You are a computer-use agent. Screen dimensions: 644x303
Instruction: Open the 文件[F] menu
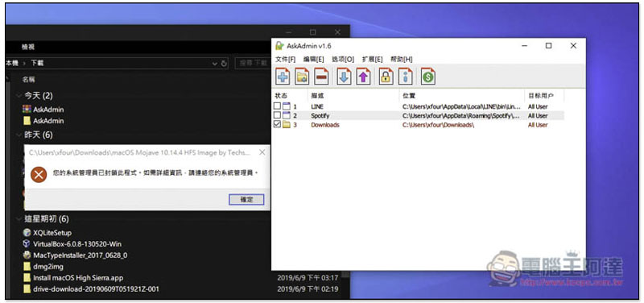[x=286, y=59]
